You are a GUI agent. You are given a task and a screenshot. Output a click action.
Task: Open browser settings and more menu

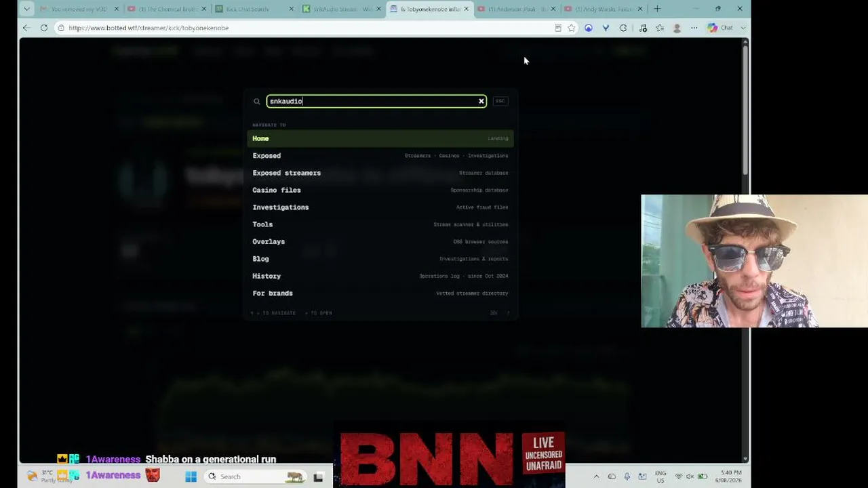(694, 28)
